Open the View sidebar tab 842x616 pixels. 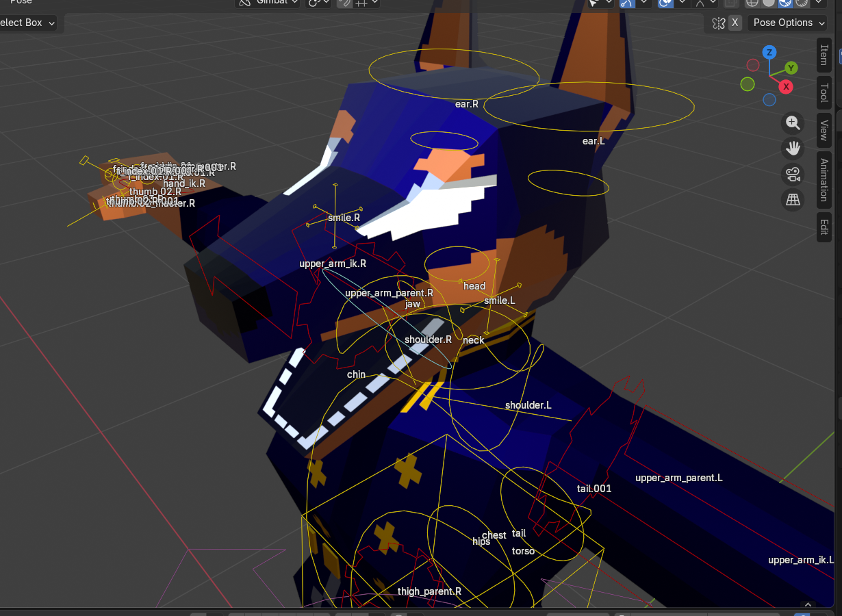[x=824, y=129]
